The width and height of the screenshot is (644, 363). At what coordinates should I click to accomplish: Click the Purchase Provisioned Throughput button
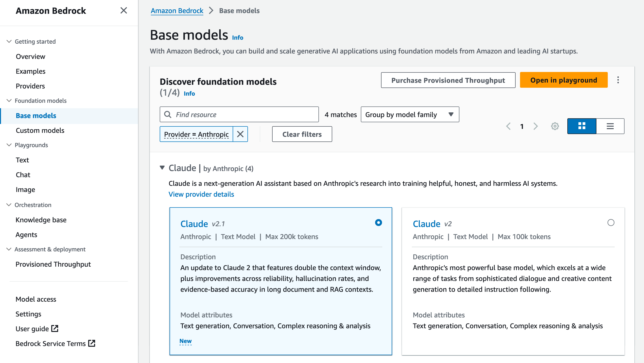pos(448,80)
